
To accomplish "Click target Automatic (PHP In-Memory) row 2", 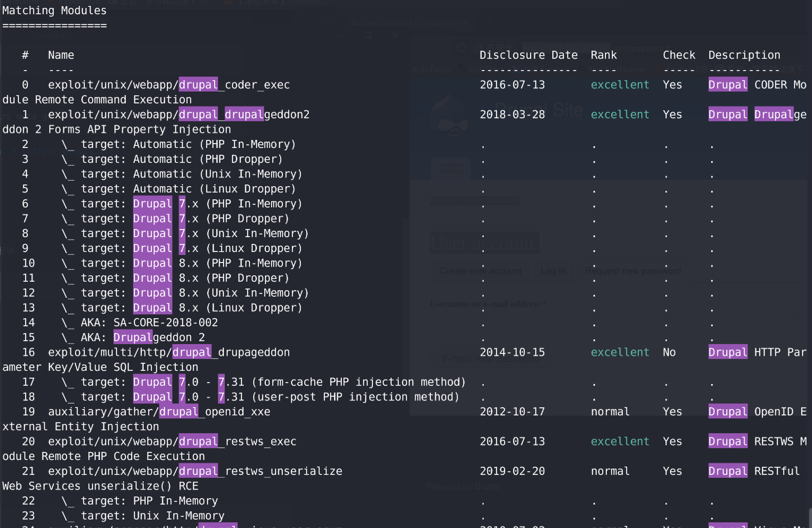I will [178, 144].
